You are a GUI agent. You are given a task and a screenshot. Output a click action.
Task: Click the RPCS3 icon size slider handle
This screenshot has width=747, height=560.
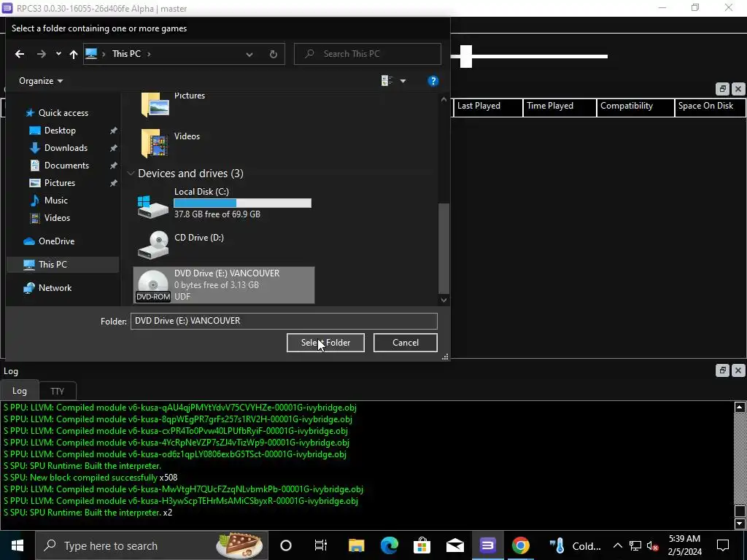(466, 57)
